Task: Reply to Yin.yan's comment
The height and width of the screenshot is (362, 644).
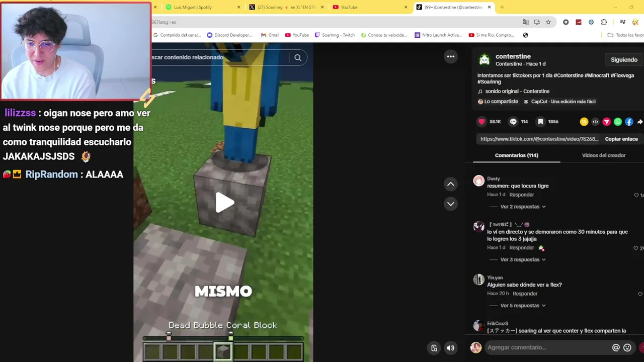Action: (x=525, y=294)
